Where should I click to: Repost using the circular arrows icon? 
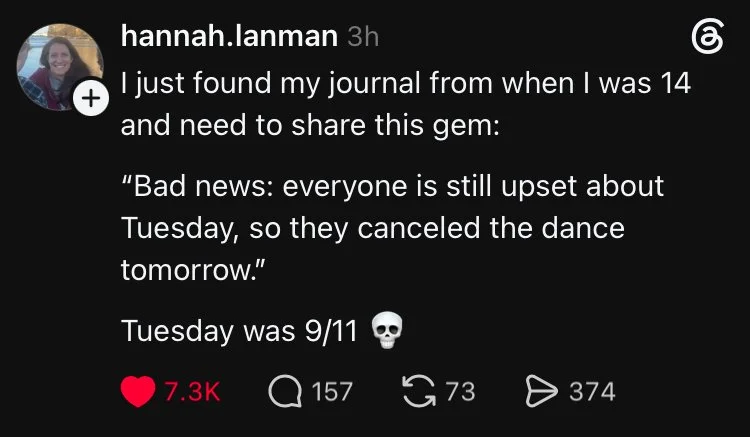coord(419,391)
